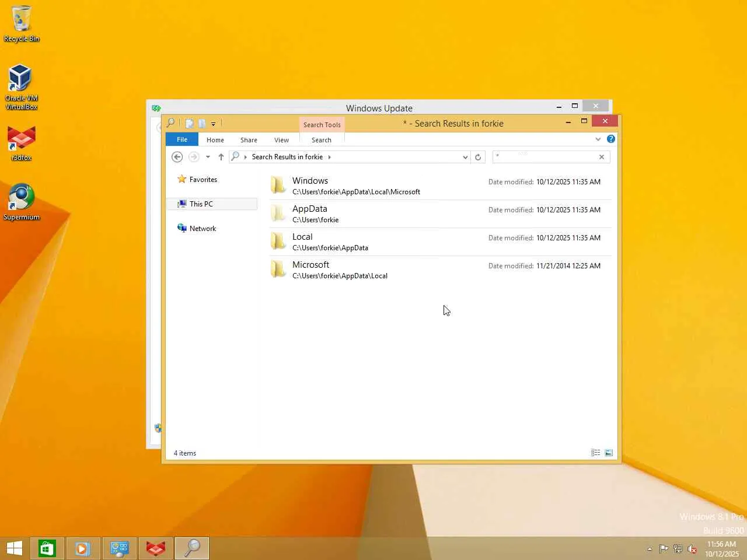
Task: Click the Properties quick access toolbar icon
Action: click(189, 124)
